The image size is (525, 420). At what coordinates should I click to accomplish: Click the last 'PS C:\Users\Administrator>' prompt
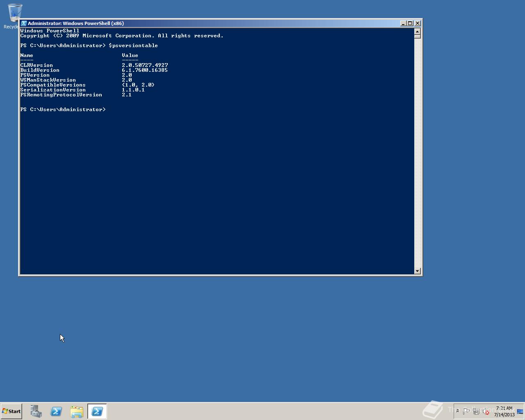(x=63, y=110)
